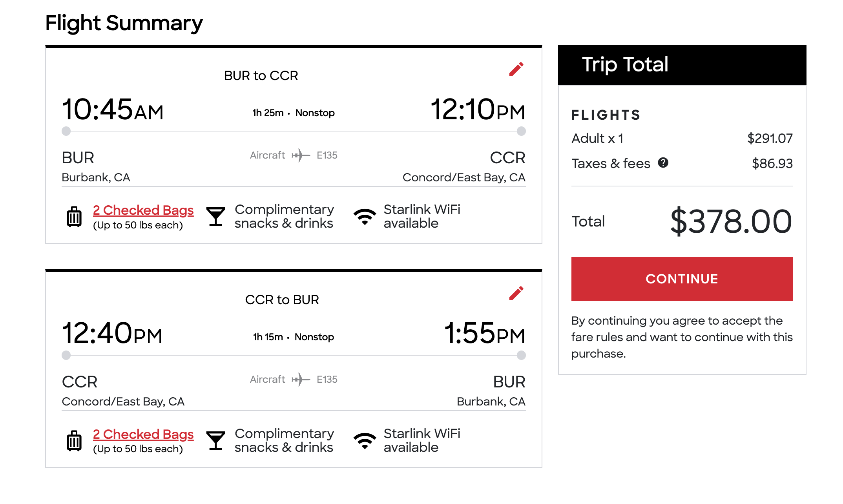This screenshot has height=504, width=843.
Task: Open the 2 Checked Bags link on the return flight
Action: (x=143, y=435)
